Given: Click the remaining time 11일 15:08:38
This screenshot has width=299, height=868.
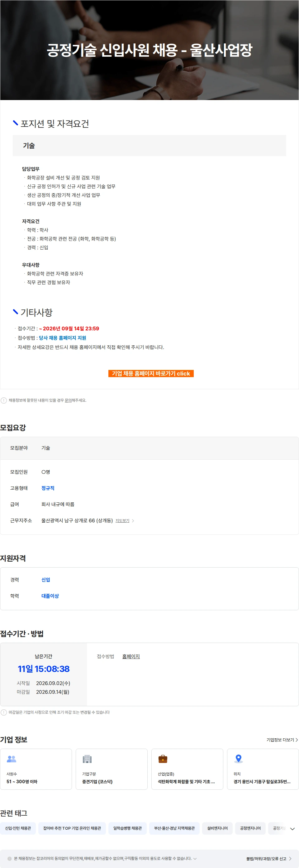Looking at the screenshot, I should 44,669.
